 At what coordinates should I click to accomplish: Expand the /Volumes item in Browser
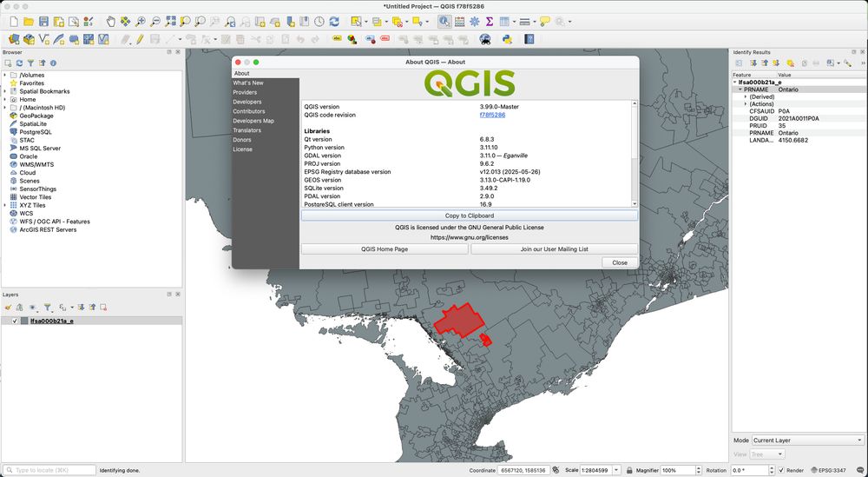click(x=5, y=75)
